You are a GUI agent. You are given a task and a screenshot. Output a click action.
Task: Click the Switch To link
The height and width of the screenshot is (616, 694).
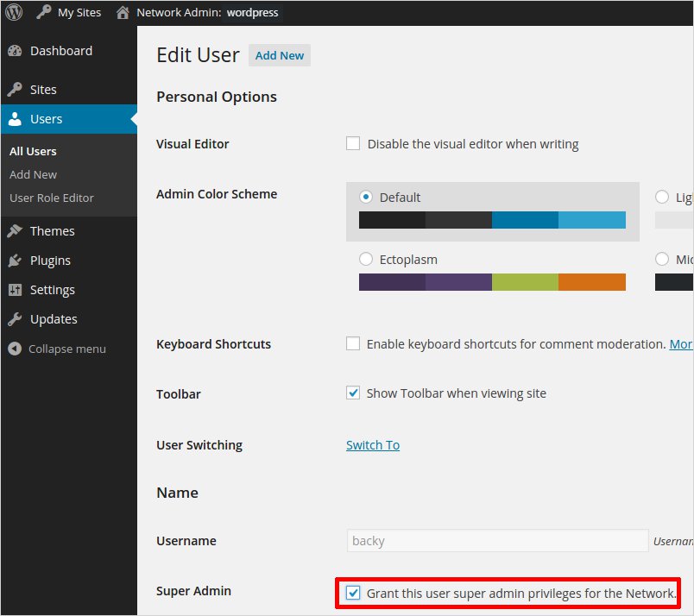point(373,445)
